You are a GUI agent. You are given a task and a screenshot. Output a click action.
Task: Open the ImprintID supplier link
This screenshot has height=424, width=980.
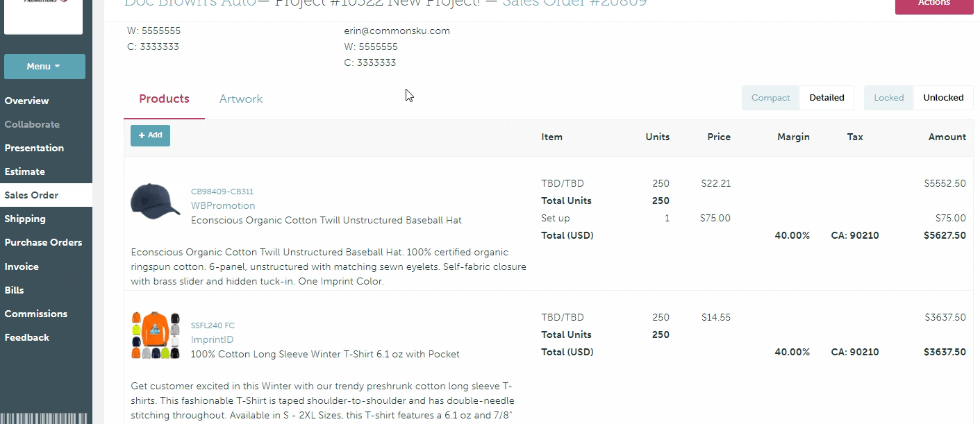213,339
